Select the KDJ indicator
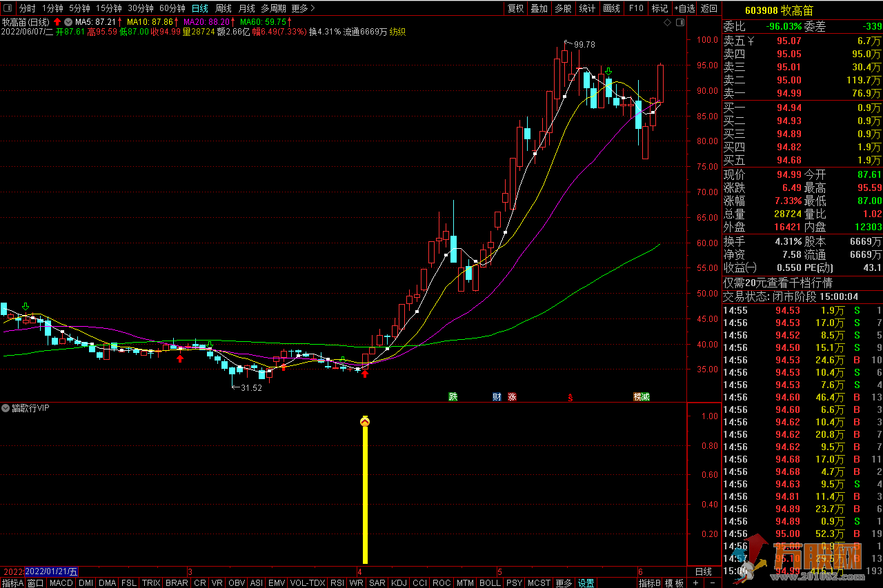This screenshot has width=883, height=588. pos(399,582)
